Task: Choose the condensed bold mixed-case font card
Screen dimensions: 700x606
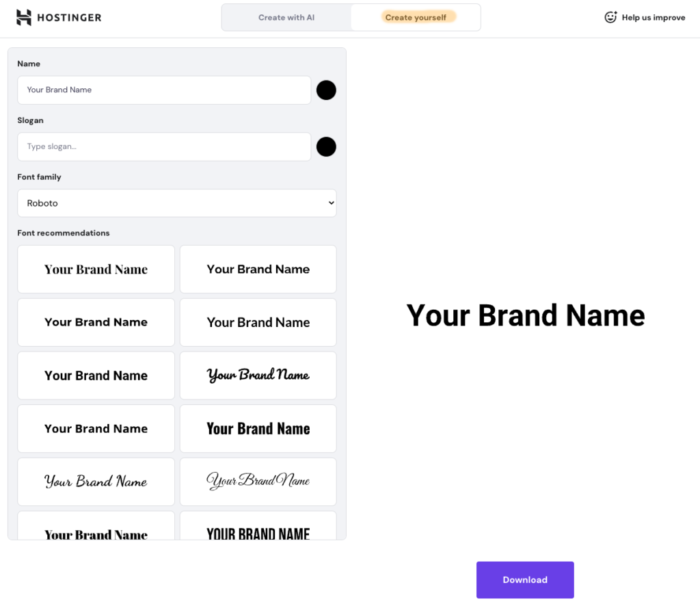Action: coord(258,429)
